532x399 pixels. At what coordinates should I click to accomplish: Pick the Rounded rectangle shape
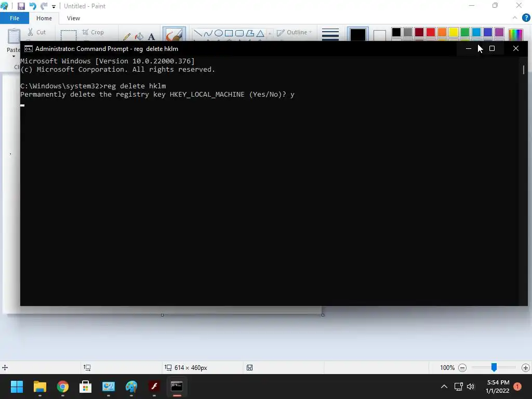239,33
